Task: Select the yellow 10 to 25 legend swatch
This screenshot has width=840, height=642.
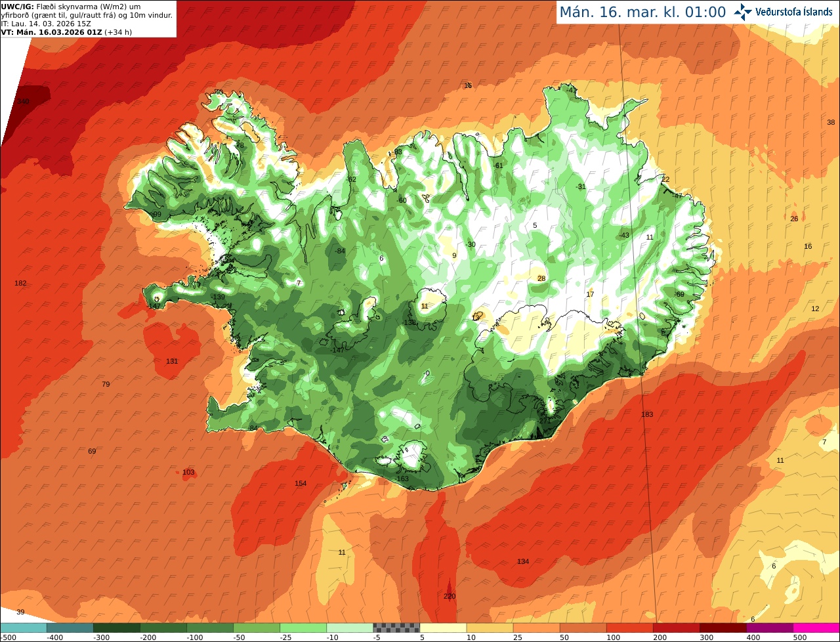Action: point(490,628)
